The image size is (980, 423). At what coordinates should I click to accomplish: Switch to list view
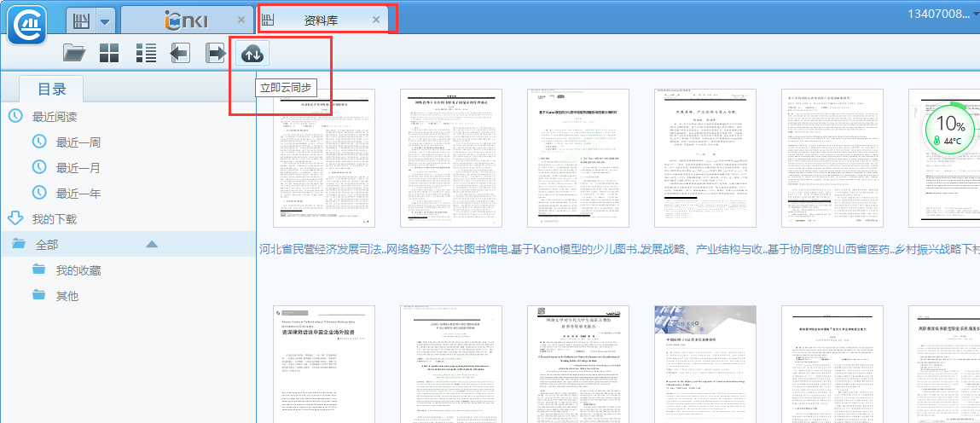(x=146, y=54)
